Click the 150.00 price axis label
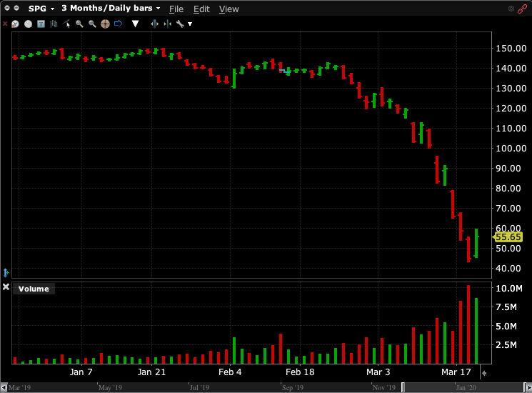This screenshot has height=393, width=532. tap(511, 48)
